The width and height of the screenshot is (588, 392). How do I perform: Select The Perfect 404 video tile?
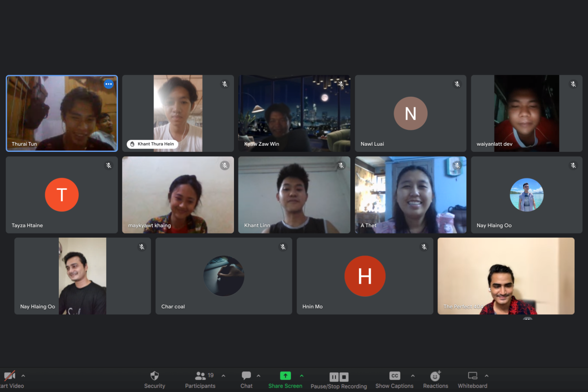click(506, 276)
